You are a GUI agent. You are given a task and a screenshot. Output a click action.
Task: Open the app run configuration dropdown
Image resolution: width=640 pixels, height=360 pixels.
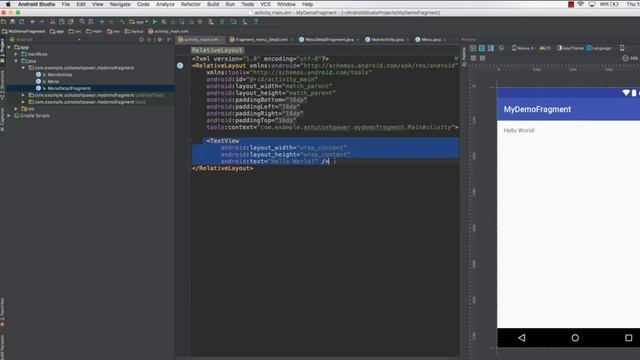[138, 22]
